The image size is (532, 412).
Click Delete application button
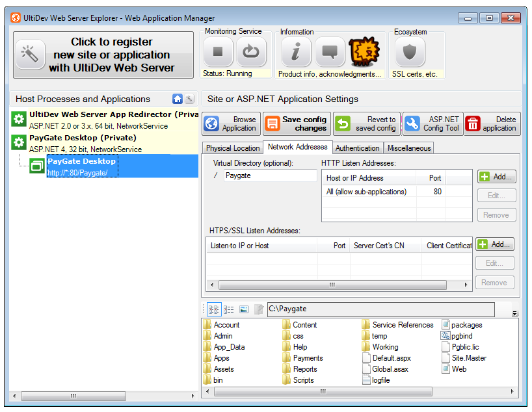click(492, 123)
